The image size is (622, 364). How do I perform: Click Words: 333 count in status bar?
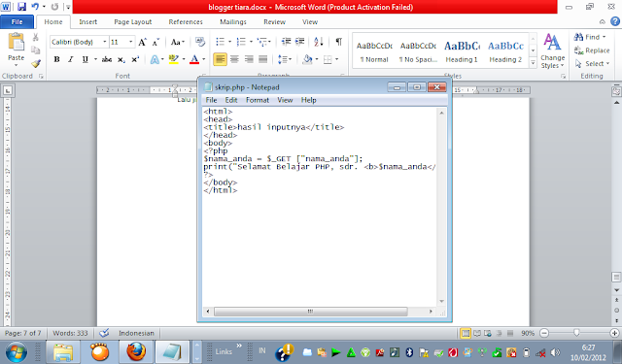point(70,333)
